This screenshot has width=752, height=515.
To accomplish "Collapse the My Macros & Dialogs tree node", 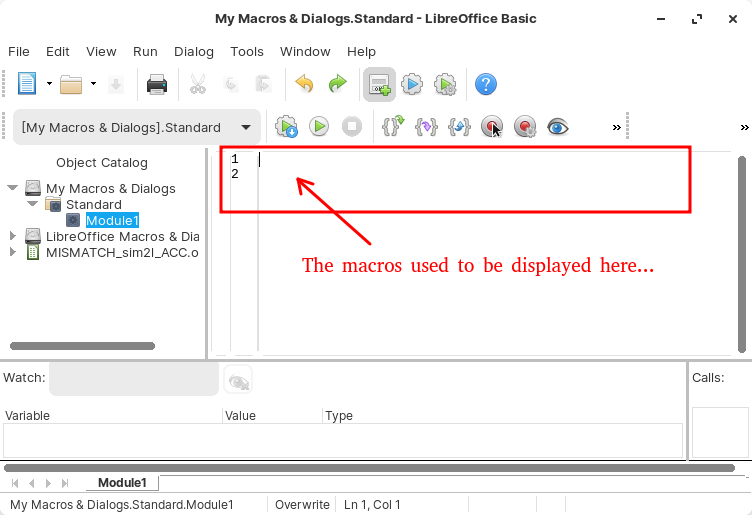I will 12,188.
